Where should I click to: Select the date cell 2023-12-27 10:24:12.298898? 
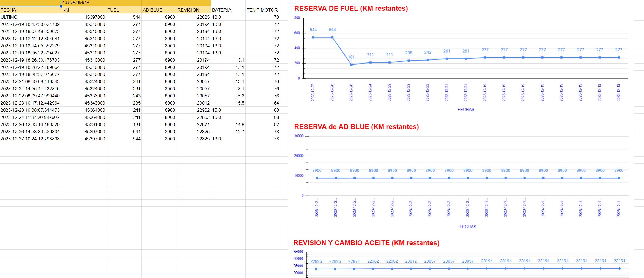click(x=30, y=139)
